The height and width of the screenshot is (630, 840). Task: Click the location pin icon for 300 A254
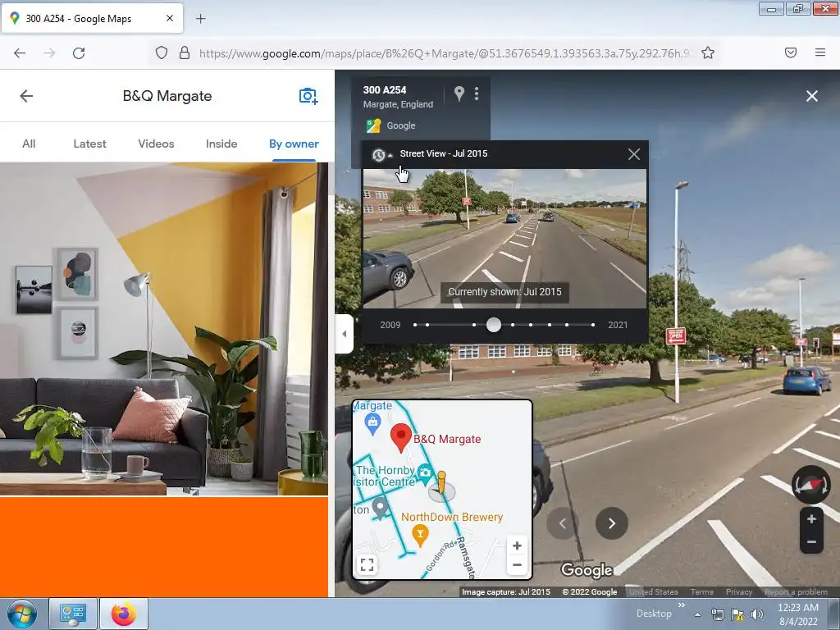(x=459, y=94)
